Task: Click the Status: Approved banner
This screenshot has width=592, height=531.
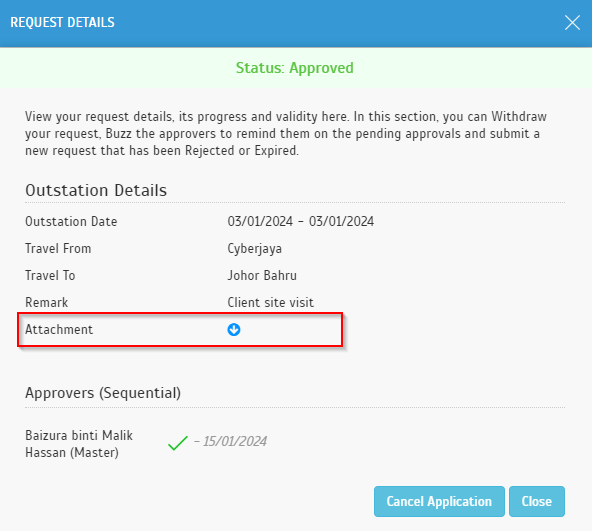Action: click(x=295, y=68)
